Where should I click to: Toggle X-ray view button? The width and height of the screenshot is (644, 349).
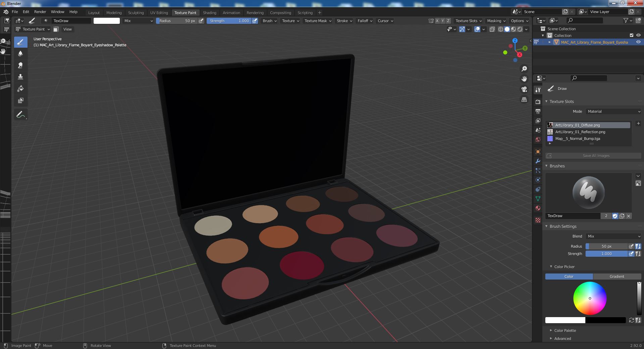(x=492, y=29)
